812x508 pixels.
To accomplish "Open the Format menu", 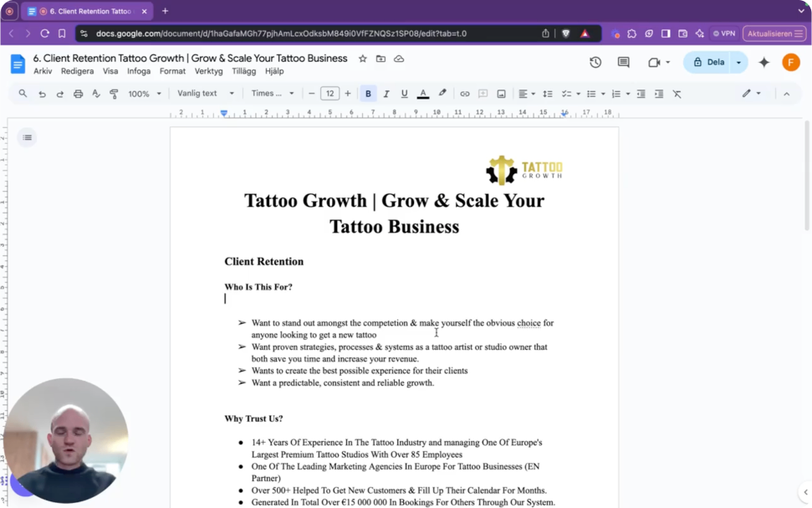I will click(x=172, y=71).
